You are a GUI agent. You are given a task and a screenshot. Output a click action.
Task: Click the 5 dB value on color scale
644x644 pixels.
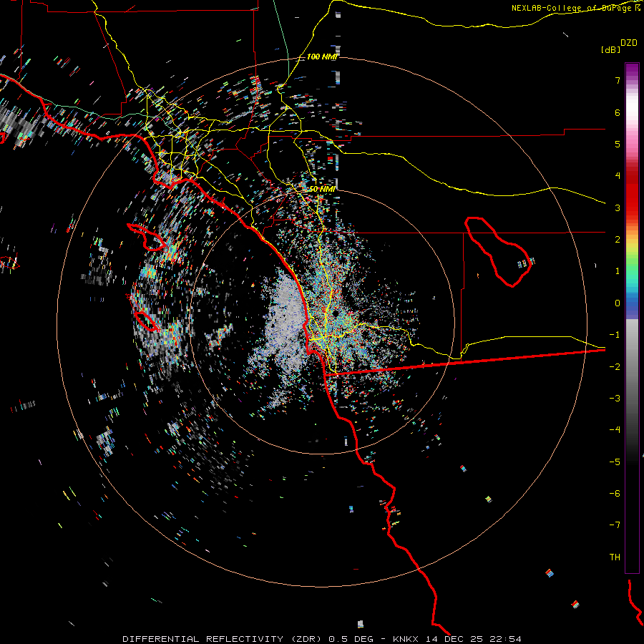(618, 144)
